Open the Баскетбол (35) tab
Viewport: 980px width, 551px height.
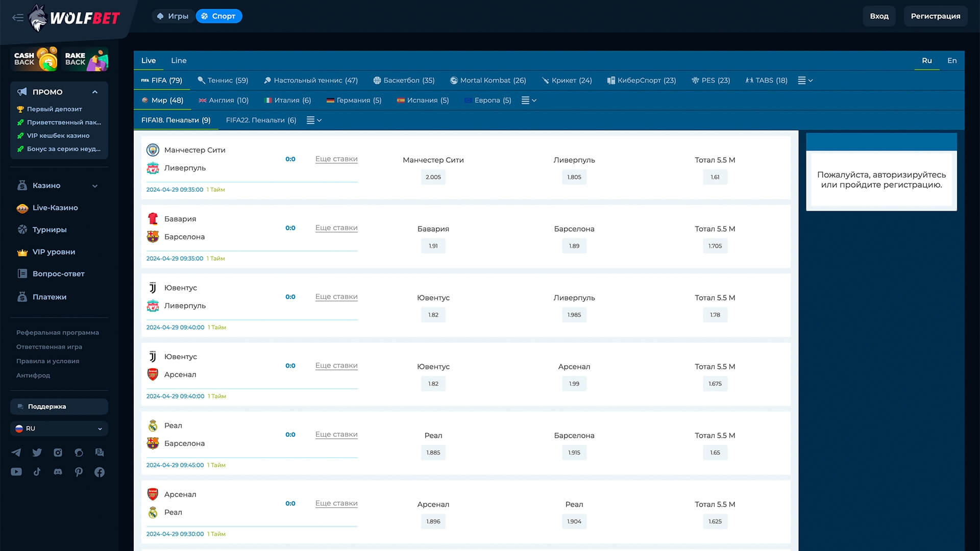pyautogui.click(x=404, y=81)
